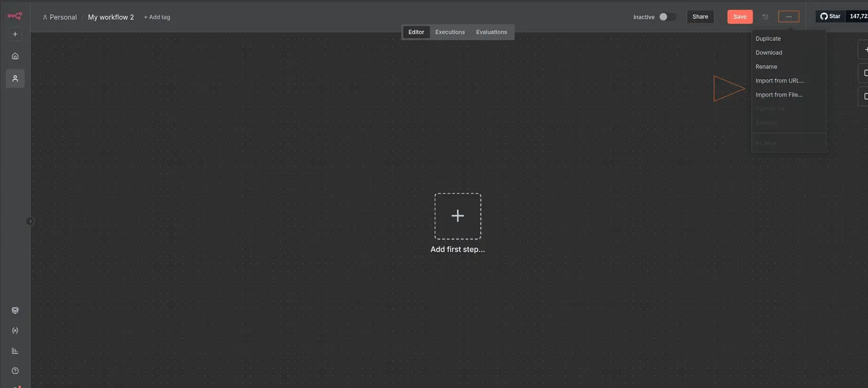Viewport: 868px width, 388px height.
Task: Save the workflow
Action: [740, 17]
